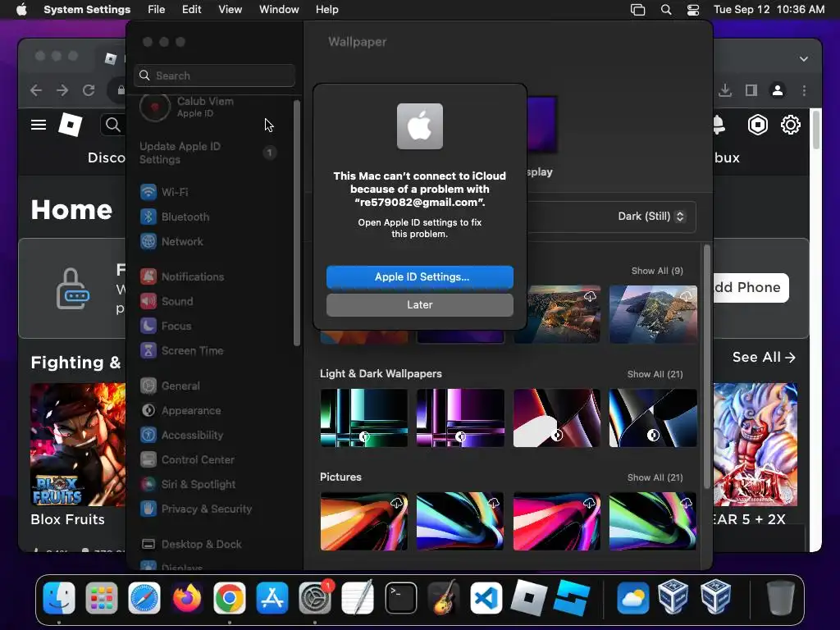Open the Accessibility settings icon

pos(148,435)
